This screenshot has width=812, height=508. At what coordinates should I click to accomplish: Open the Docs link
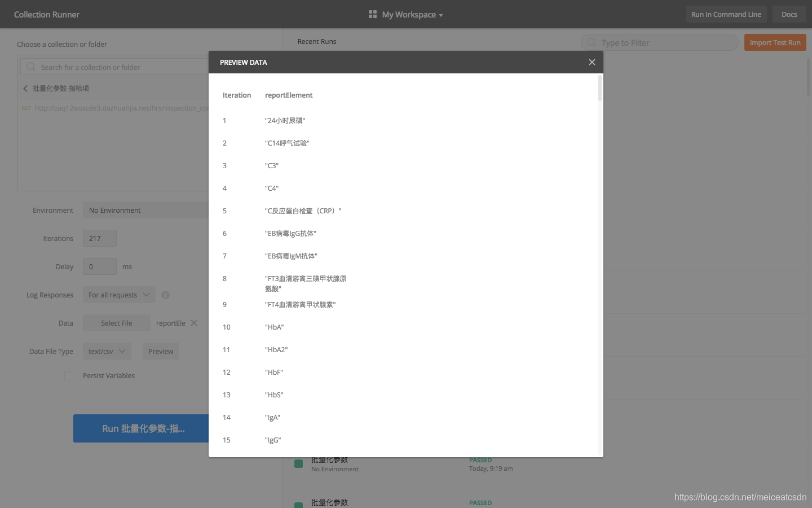[x=789, y=15]
